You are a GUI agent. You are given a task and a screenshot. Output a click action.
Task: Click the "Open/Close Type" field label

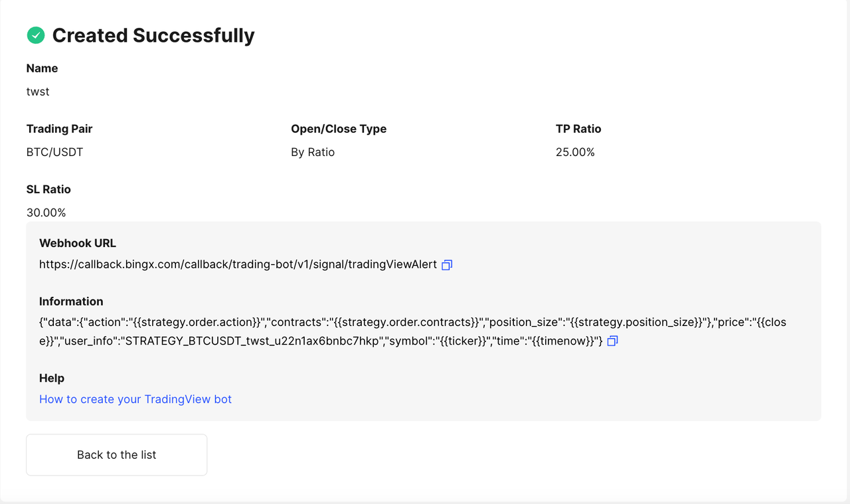coord(339,129)
